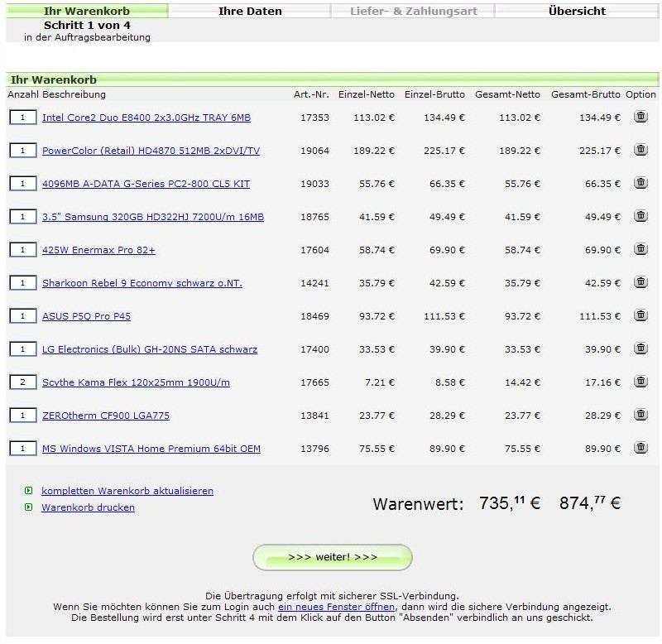
Task: Click green arrow icon beside Warenkorb aktualisieren
Action: tap(28, 491)
